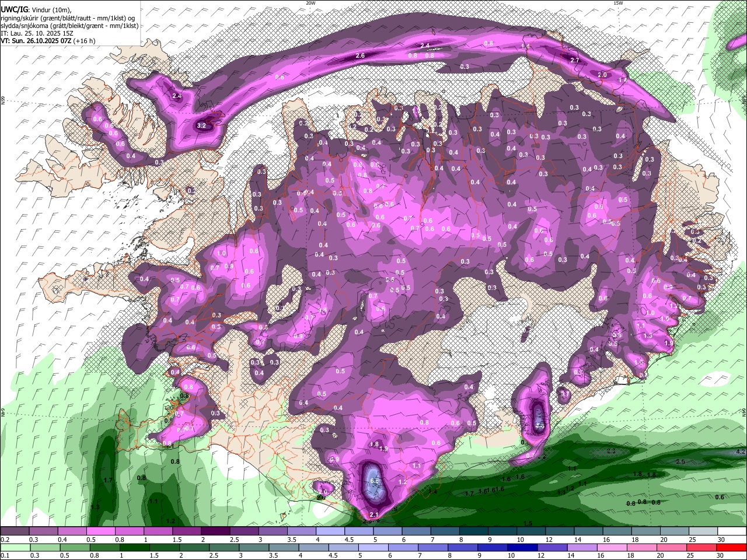Click the 0.4 label in the snow legend row
The width and height of the screenshot is (747, 560).
(x=62, y=540)
